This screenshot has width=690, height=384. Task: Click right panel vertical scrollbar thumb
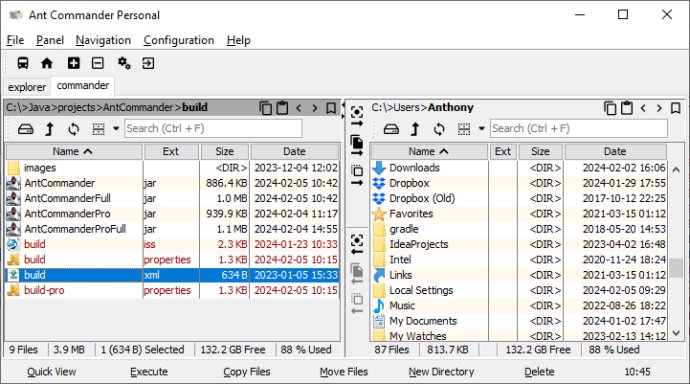point(676,268)
